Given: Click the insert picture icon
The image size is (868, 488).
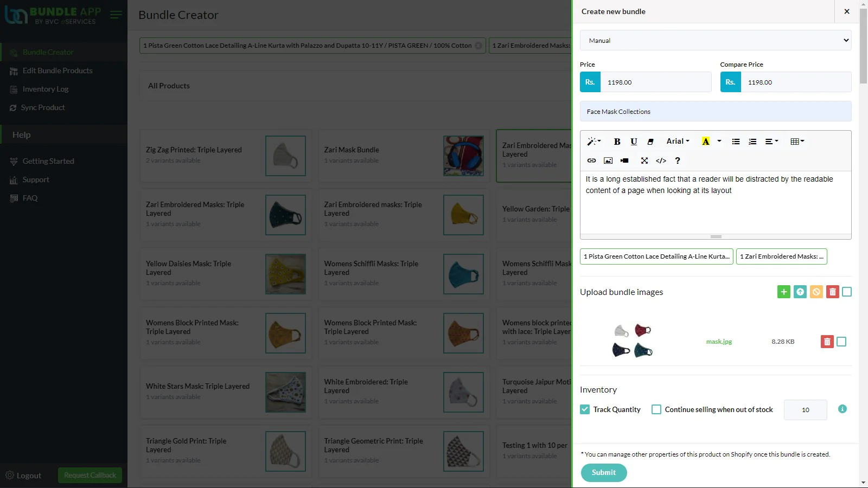Looking at the screenshot, I should (x=608, y=160).
